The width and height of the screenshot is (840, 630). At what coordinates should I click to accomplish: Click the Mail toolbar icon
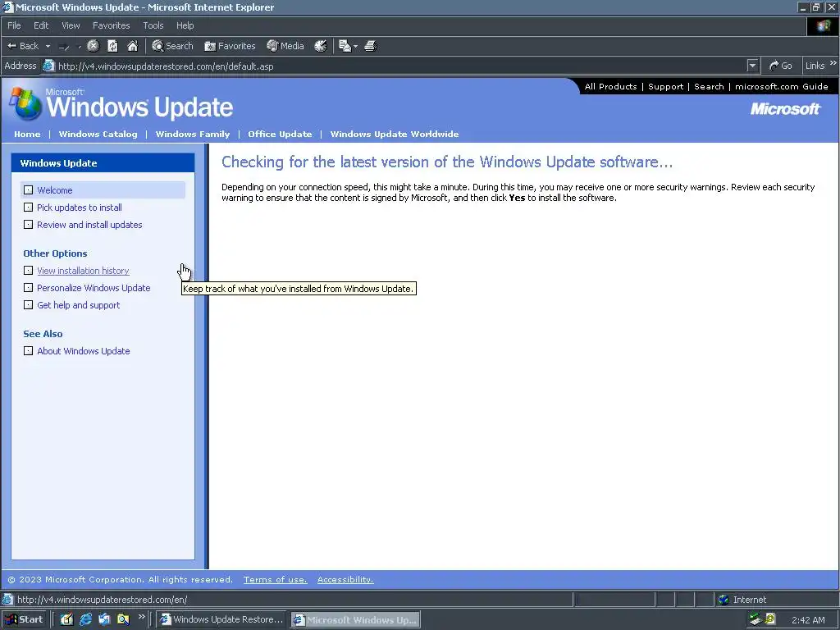pos(345,46)
